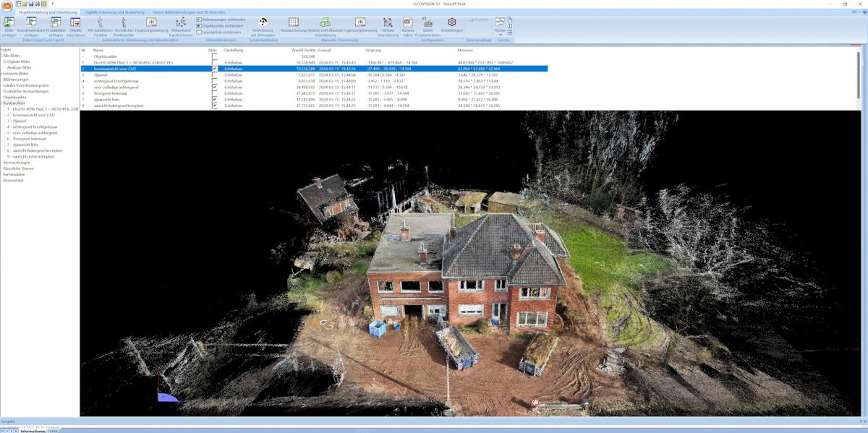The width and height of the screenshot is (868, 433).
Task: Toggle Aktiv checkbox for 'Zijwand' row
Action: [214, 74]
